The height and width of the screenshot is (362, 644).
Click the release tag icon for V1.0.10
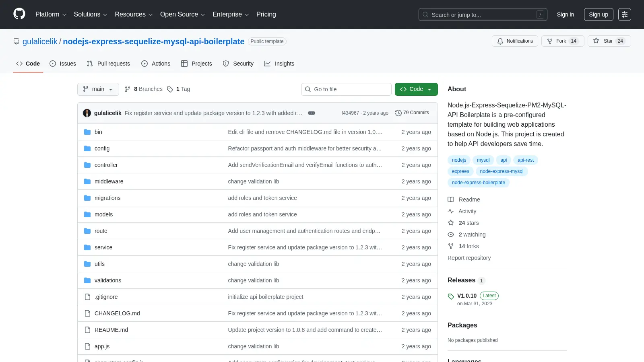point(451,296)
